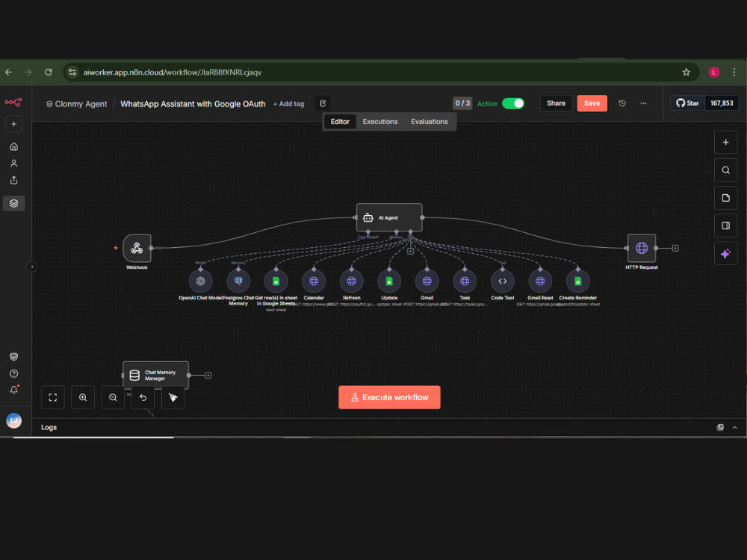Click the add node plus button on right panel
The height and width of the screenshot is (560, 747).
tap(725, 143)
